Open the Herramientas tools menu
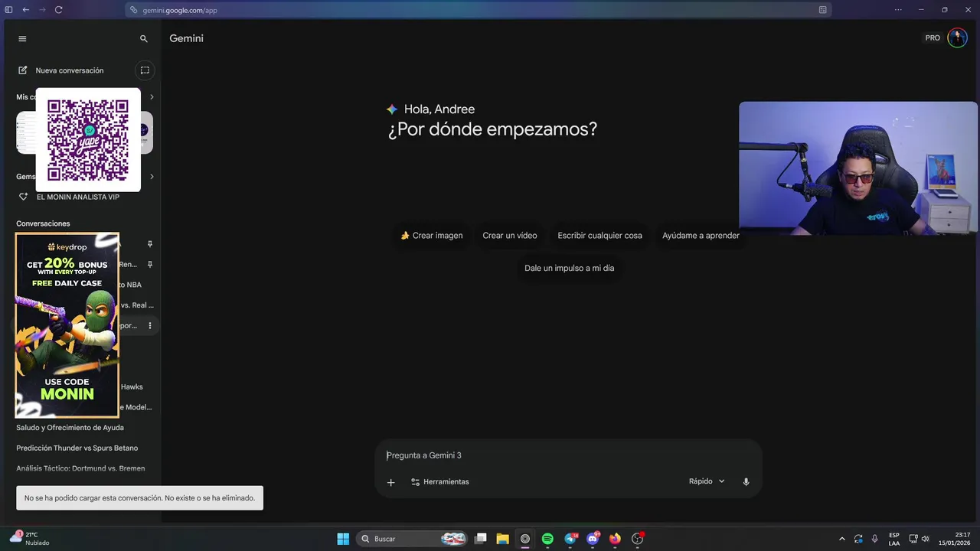This screenshot has width=980, height=551. tap(440, 482)
